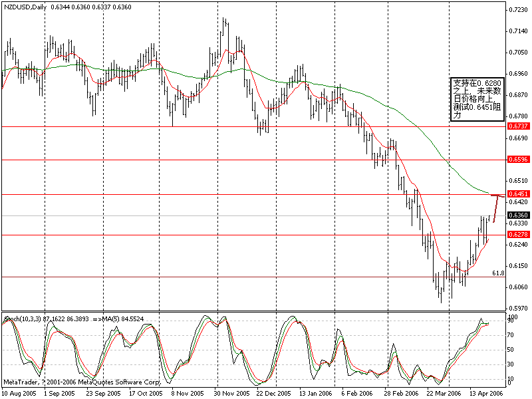Click the 13 Jan 2006 date label

315,393
